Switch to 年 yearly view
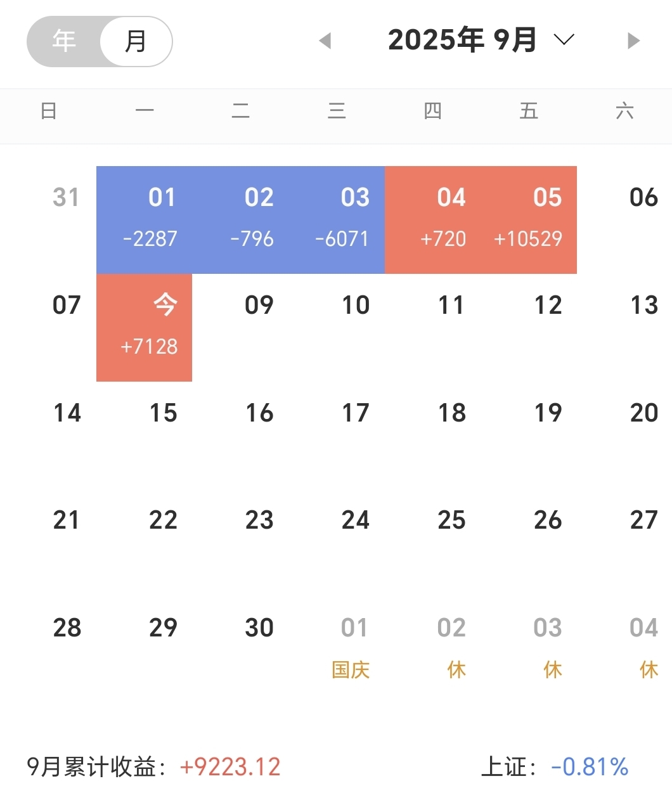The height and width of the screenshot is (800, 672). (x=64, y=41)
